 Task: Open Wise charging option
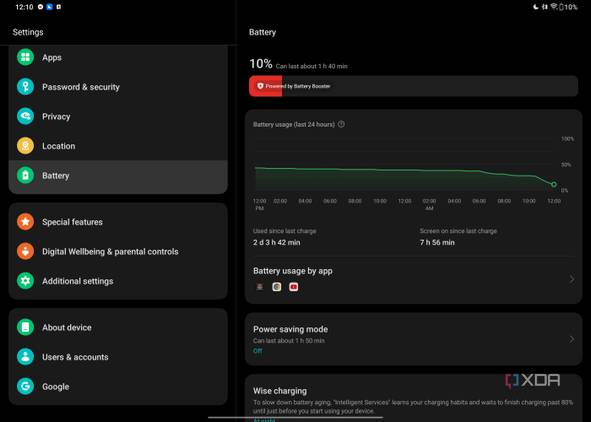point(413,398)
